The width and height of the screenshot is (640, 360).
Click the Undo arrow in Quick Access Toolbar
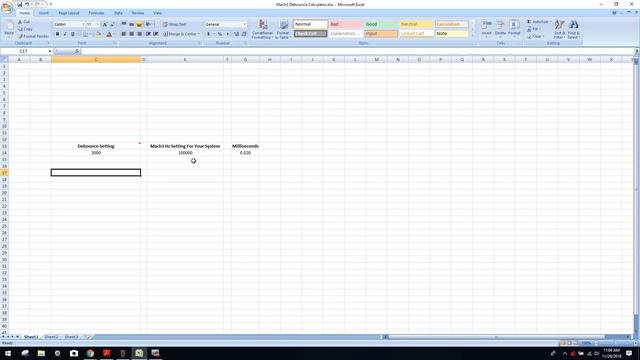click(27, 4)
